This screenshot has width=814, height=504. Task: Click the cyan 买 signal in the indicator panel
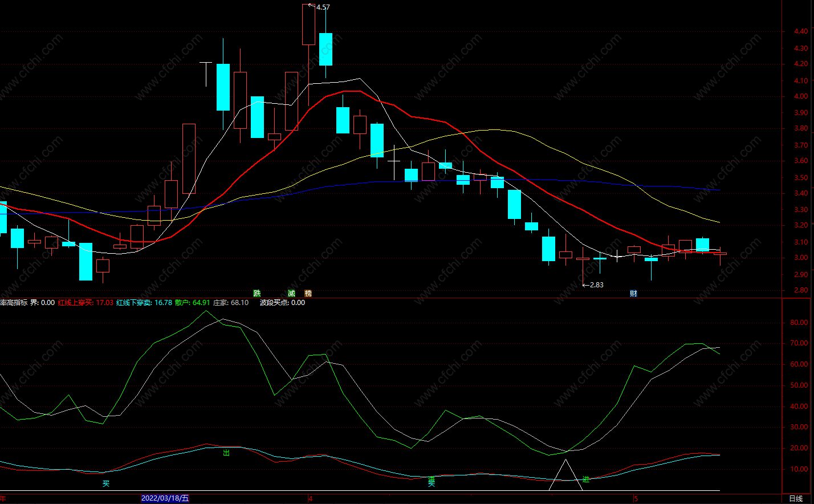pyautogui.click(x=105, y=484)
